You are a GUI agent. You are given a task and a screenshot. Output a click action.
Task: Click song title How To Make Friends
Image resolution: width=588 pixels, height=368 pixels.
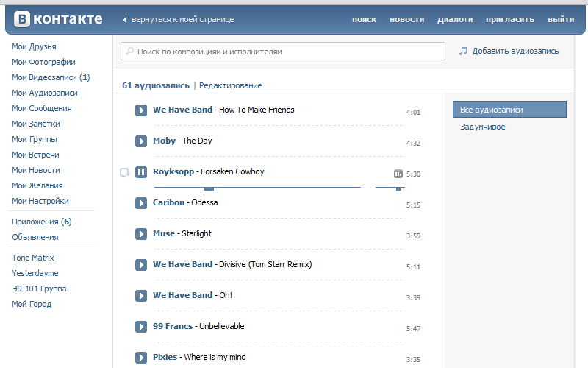click(257, 110)
